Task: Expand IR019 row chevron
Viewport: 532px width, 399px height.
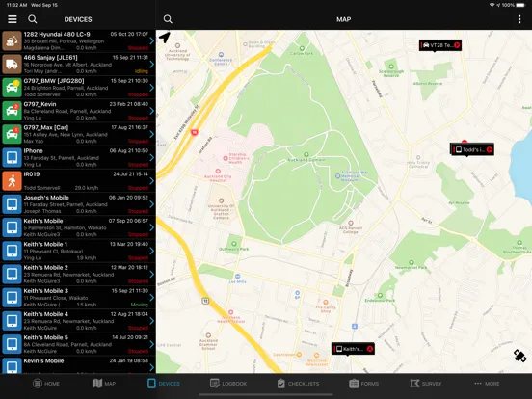Action: pyautogui.click(x=151, y=181)
